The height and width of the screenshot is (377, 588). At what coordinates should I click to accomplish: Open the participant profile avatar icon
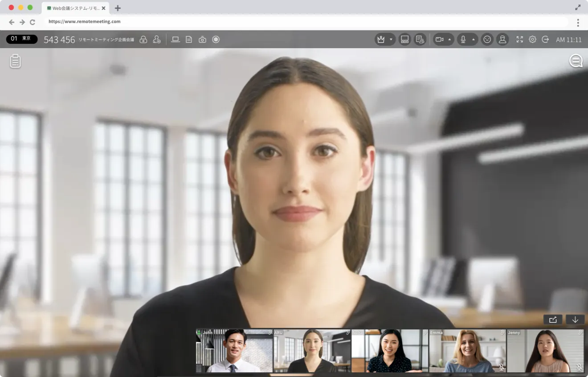502,40
